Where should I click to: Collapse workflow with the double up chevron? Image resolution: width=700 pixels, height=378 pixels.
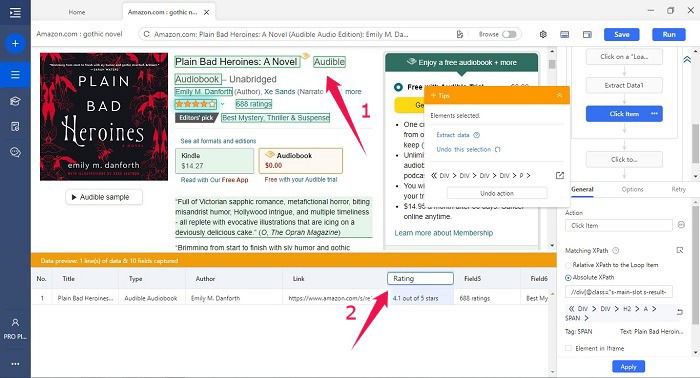pyautogui.click(x=687, y=59)
